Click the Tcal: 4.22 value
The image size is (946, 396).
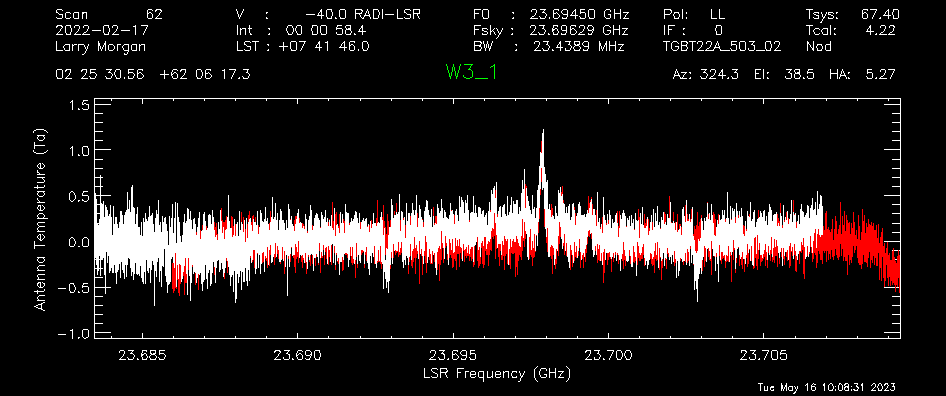click(x=850, y=30)
